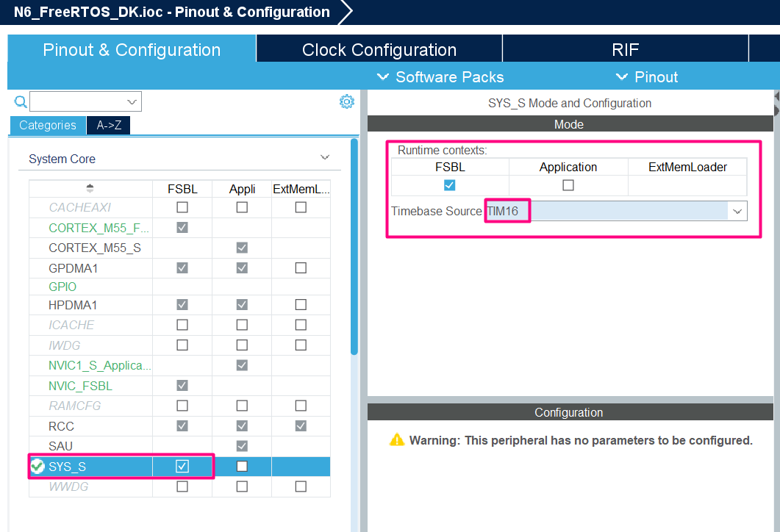
Task: Switch to the Clock Configuration tab
Action: tap(379, 48)
